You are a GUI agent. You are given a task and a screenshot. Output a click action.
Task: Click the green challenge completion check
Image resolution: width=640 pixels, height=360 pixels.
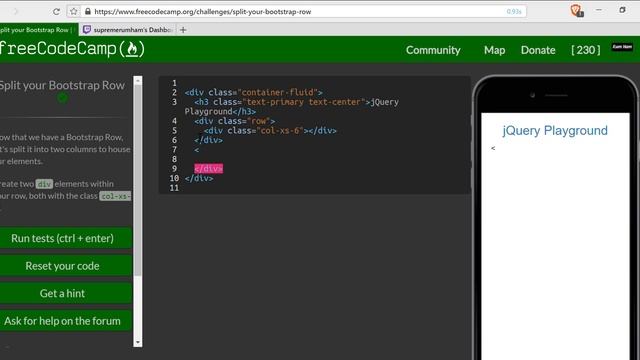pyautogui.click(x=62, y=98)
